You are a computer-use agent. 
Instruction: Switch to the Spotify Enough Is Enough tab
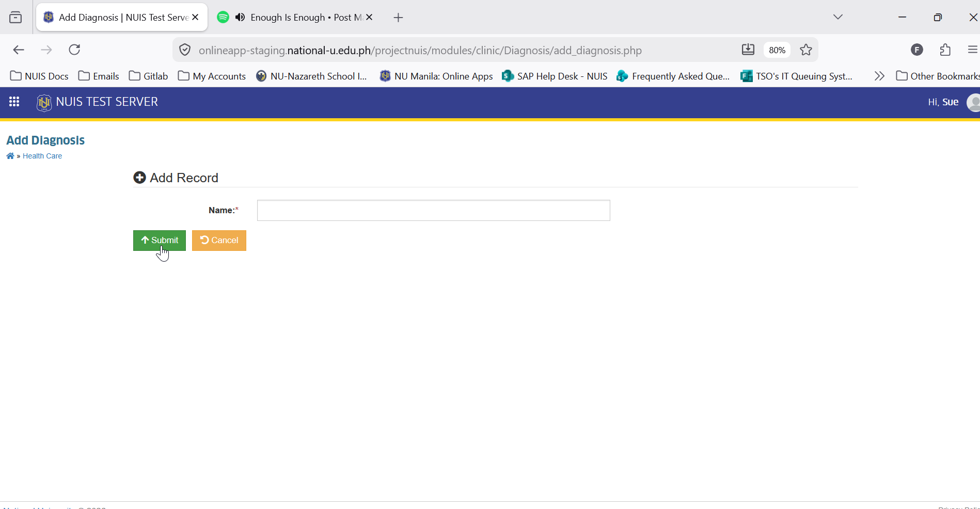[x=295, y=17]
